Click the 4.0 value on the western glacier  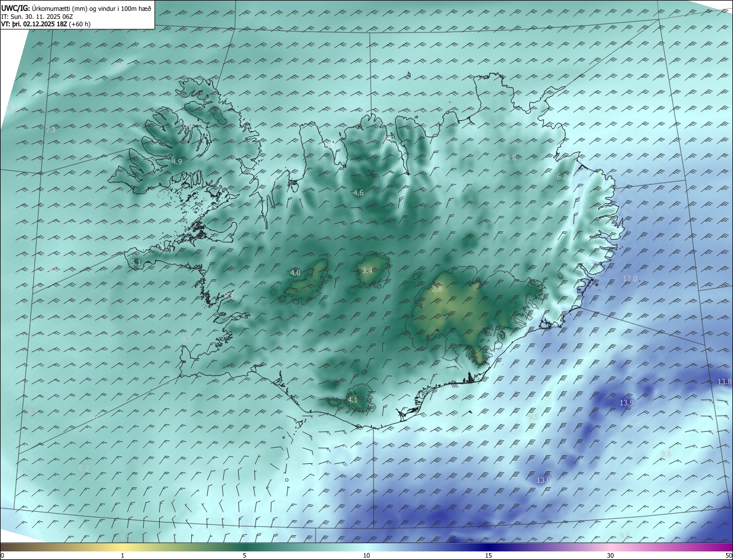click(295, 273)
